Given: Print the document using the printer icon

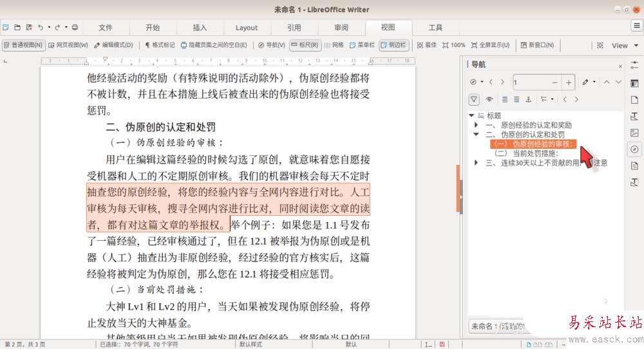Looking at the screenshot, I should 75,28.
